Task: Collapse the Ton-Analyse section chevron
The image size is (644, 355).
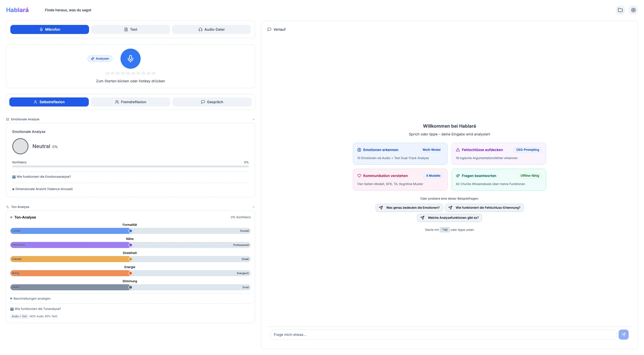Action: coord(253,207)
